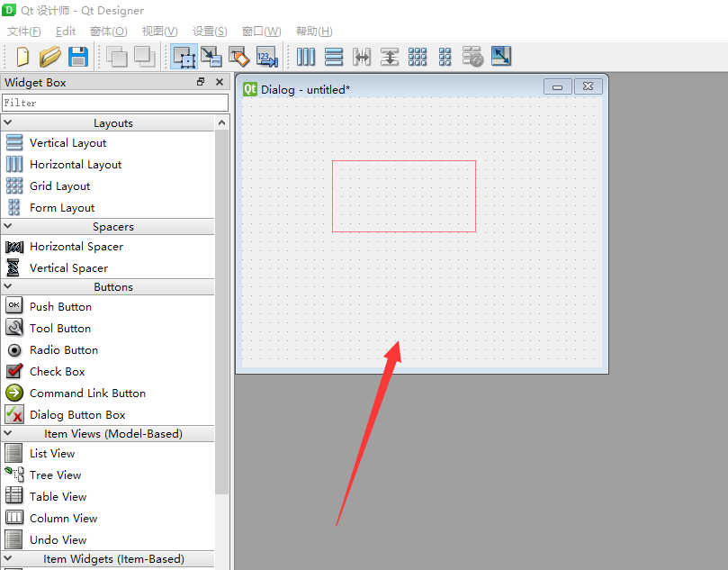Click the Widget Box Filter field
The width and height of the screenshot is (728, 570).
pyautogui.click(x=115, y=103)
